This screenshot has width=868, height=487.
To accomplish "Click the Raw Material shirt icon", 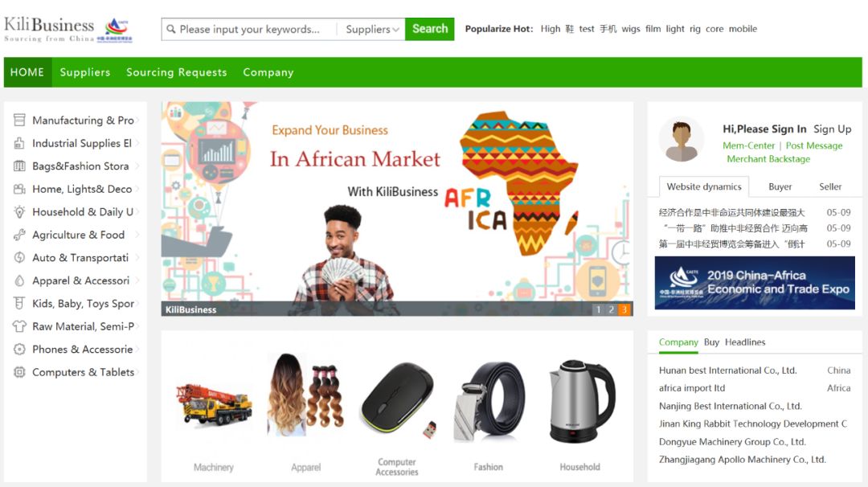I will [x=19, y=326].
